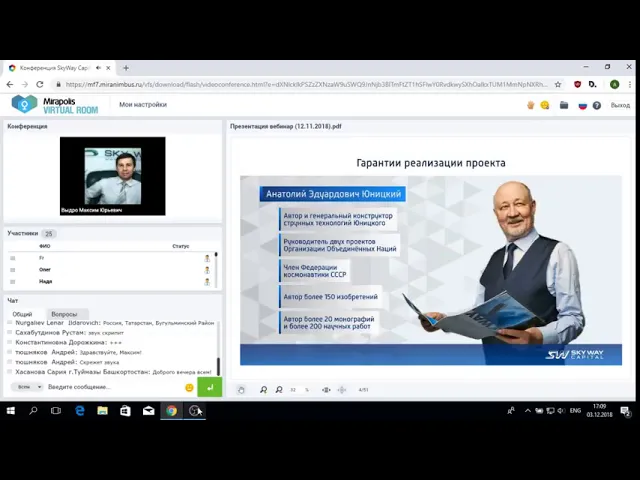640x480 pixels.
Task: Open the emoji picker in chat input
Action: click(x=189, y=387)
